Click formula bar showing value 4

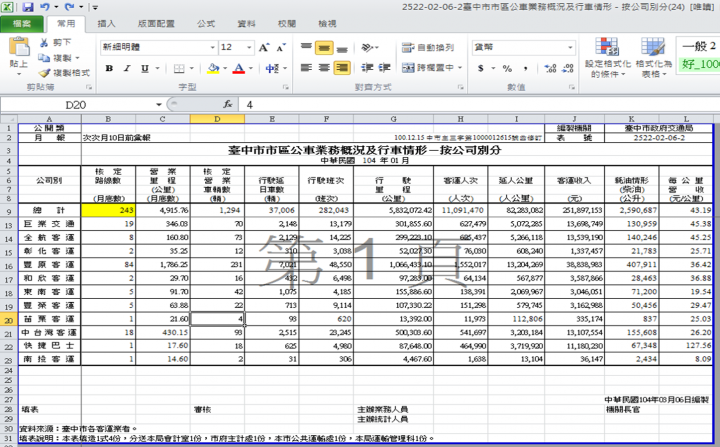pos(480,105)
